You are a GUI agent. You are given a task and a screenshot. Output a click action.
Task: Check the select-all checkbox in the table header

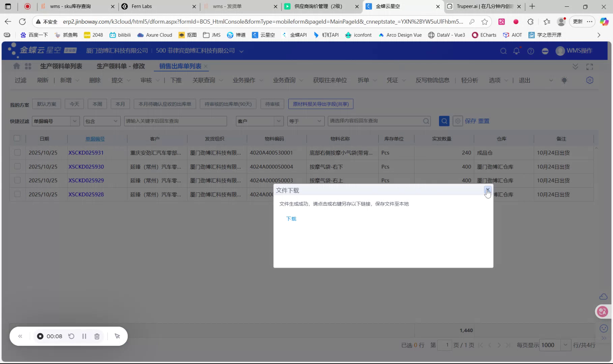[17, 138]
